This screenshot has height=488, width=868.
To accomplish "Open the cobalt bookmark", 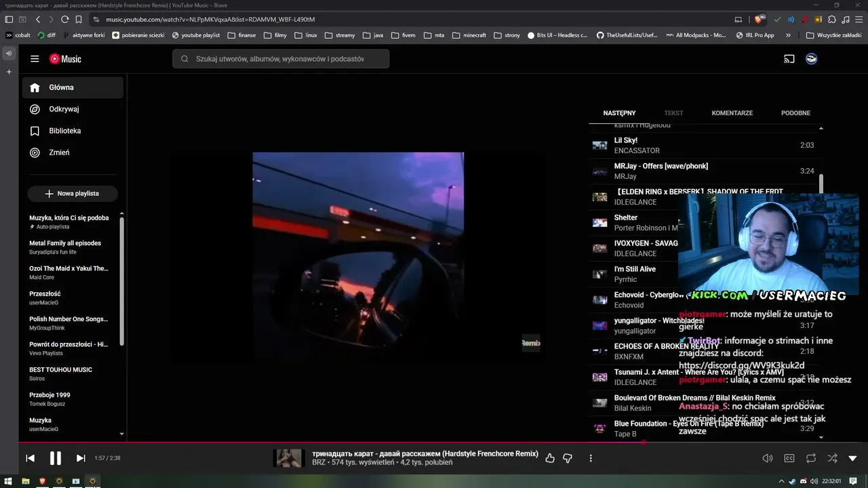I will pos(18,35).
